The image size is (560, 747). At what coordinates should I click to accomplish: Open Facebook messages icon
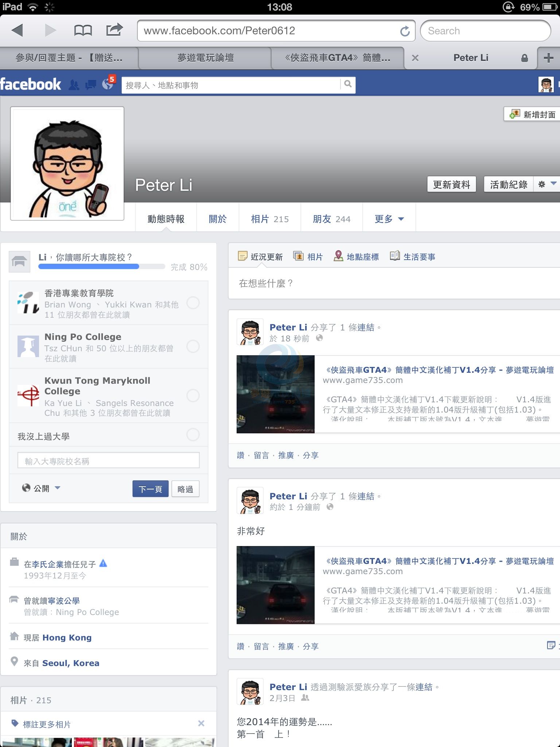point(90,85)
